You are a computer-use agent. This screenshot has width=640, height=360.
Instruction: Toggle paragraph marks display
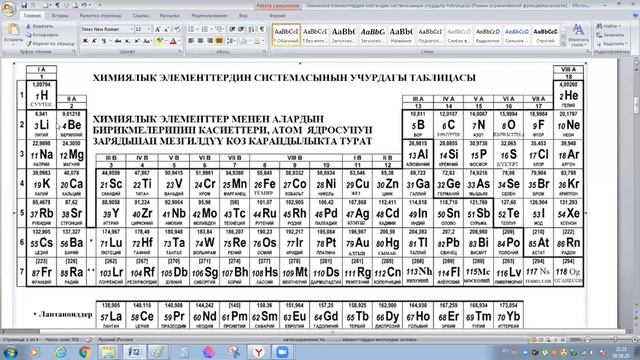262,29
